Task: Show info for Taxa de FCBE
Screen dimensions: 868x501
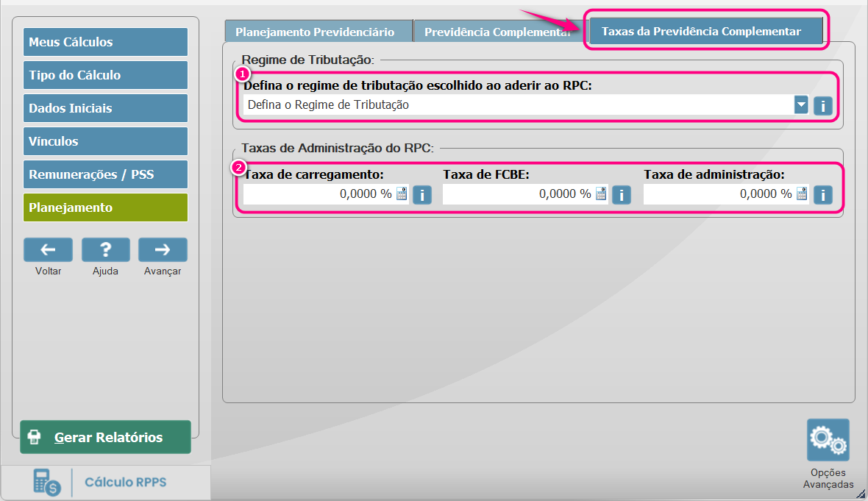Action: [621, 195]
